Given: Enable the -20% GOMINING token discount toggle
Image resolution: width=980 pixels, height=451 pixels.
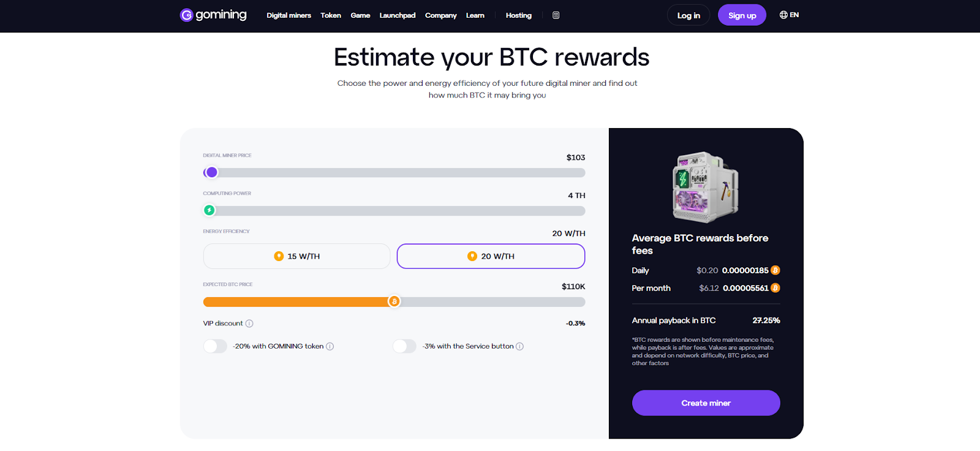Looking at the screenshot, I should [x=215, y=346].
